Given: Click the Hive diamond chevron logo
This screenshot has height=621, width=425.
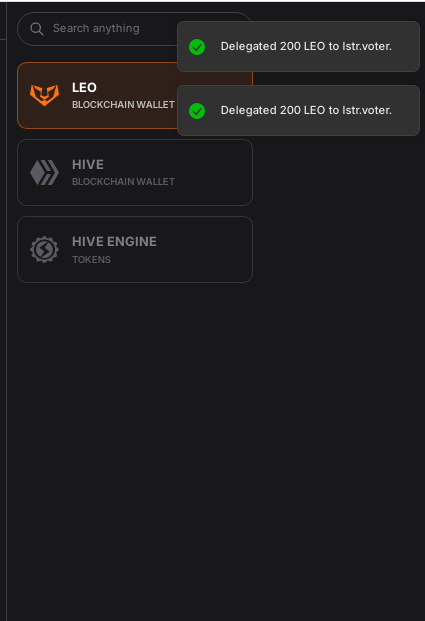Looking at the screenshot, I should click(x=44, y=172).
